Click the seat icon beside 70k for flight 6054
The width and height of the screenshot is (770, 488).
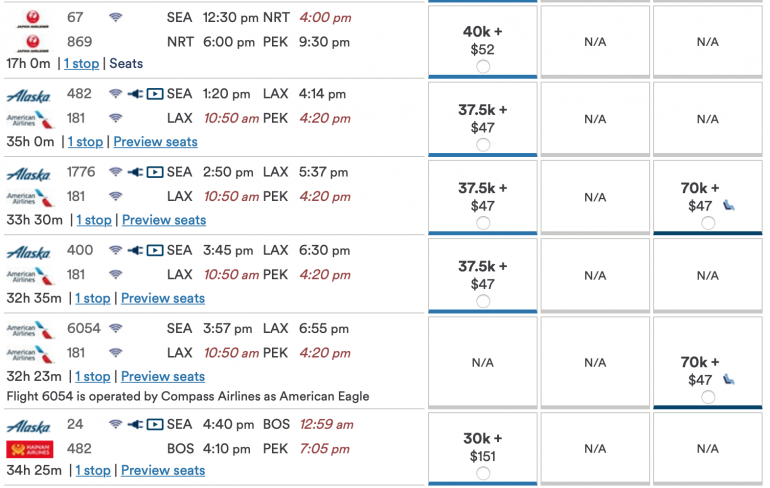[x=729, y=380]
